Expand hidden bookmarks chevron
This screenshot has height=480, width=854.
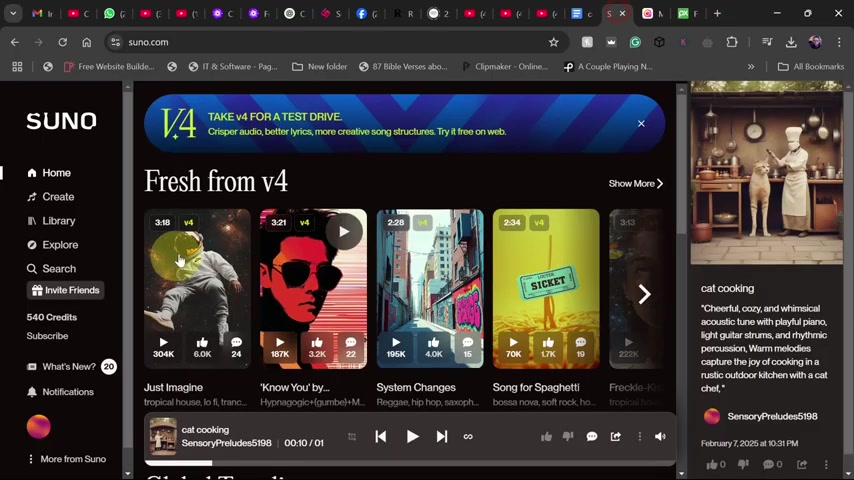click(751, 66)
